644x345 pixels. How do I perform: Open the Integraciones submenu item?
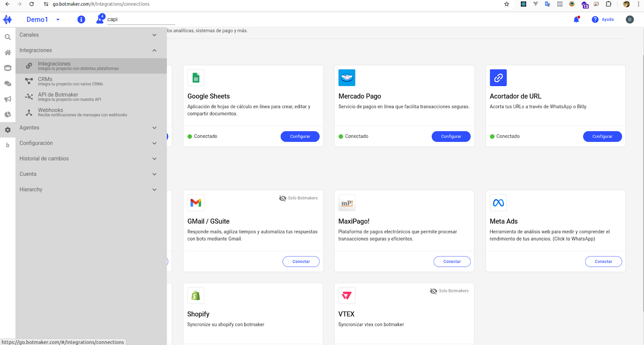pos(91,66)
